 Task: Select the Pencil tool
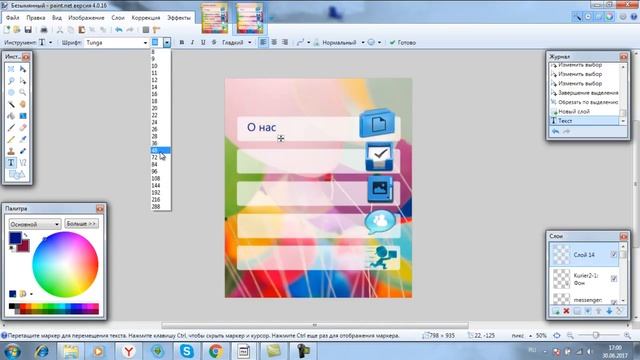coord(11,140)
